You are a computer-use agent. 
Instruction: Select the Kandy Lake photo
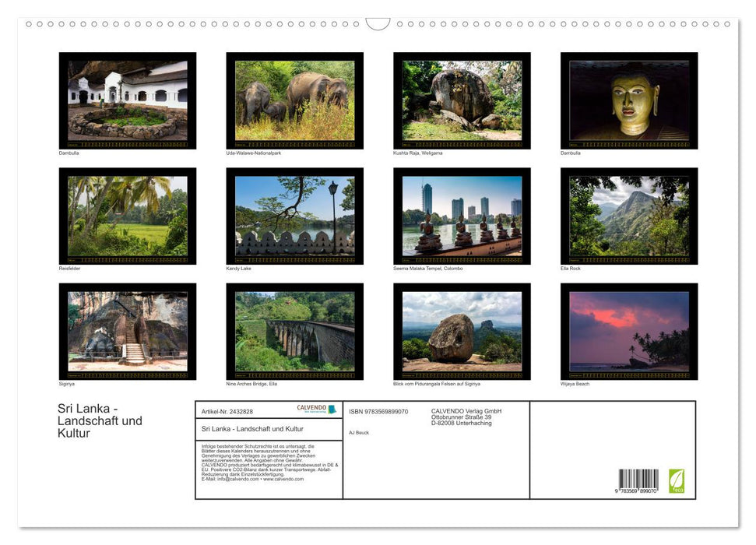(x=294, y=216)
